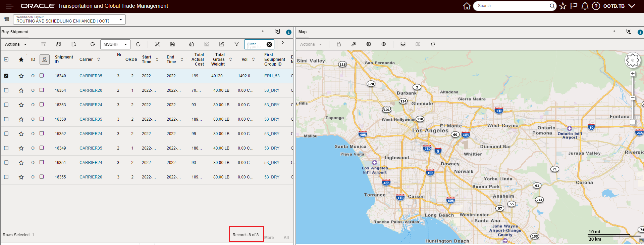Open the Workbench Layout dropdown
This screenshot has width=644, height=245.
tap(121, 19)
